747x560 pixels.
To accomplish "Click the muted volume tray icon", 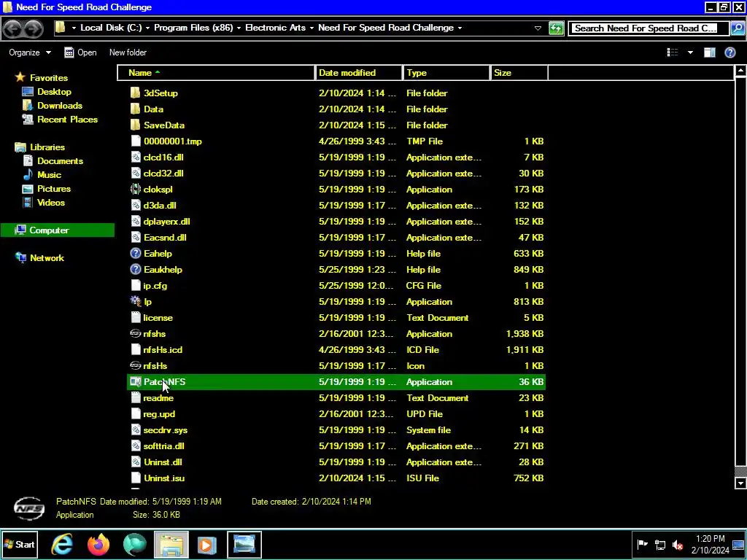I will [677, 545].
